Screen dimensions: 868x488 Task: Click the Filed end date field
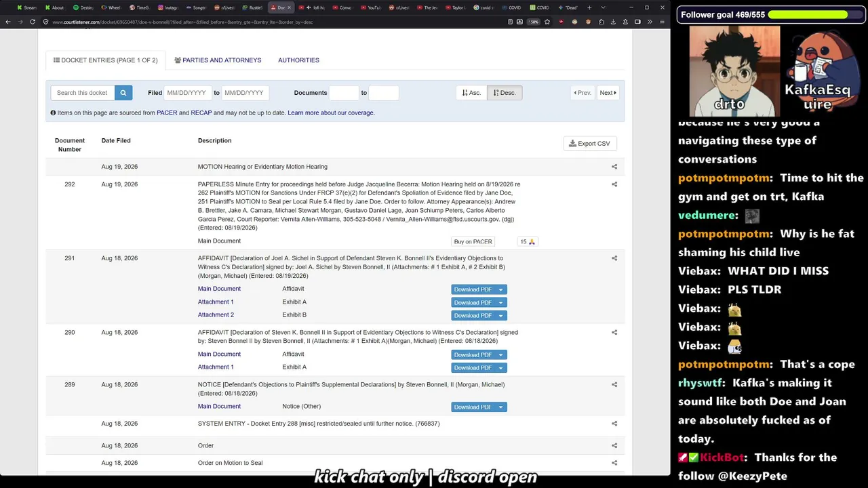coord(245,93)
